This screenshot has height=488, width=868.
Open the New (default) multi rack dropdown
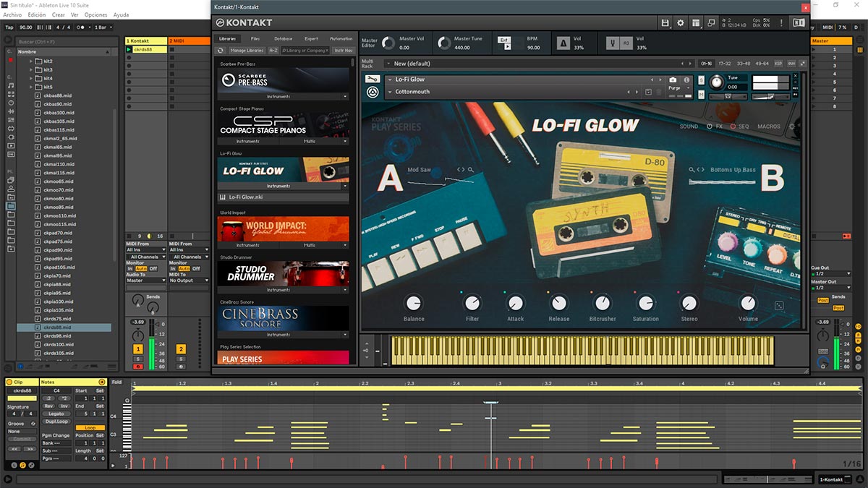[x=540, y=64]
